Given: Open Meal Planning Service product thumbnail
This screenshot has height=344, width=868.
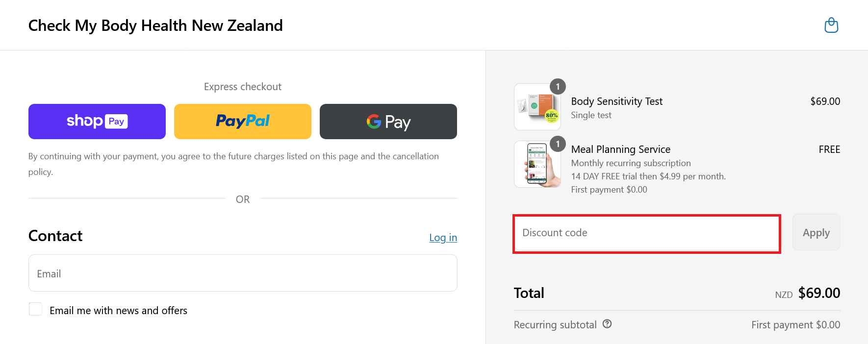Looking at the screenshot, I should [537, 164].
